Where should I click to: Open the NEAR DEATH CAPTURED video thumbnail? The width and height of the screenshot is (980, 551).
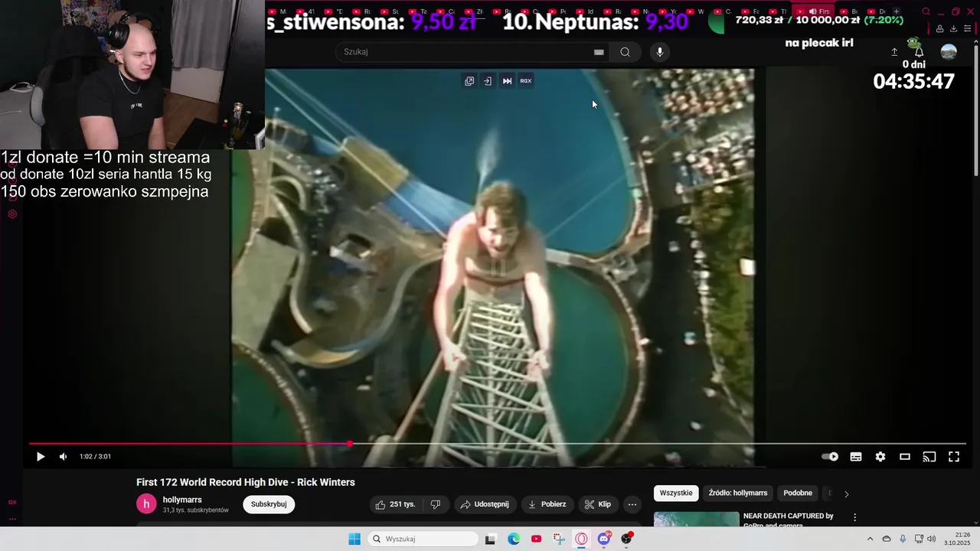tap(697, 519)
